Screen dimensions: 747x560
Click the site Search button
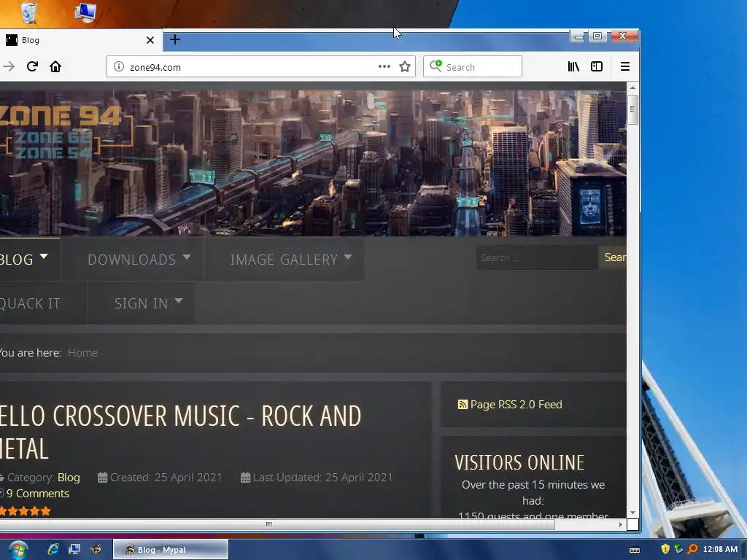[x=614, y=257]
